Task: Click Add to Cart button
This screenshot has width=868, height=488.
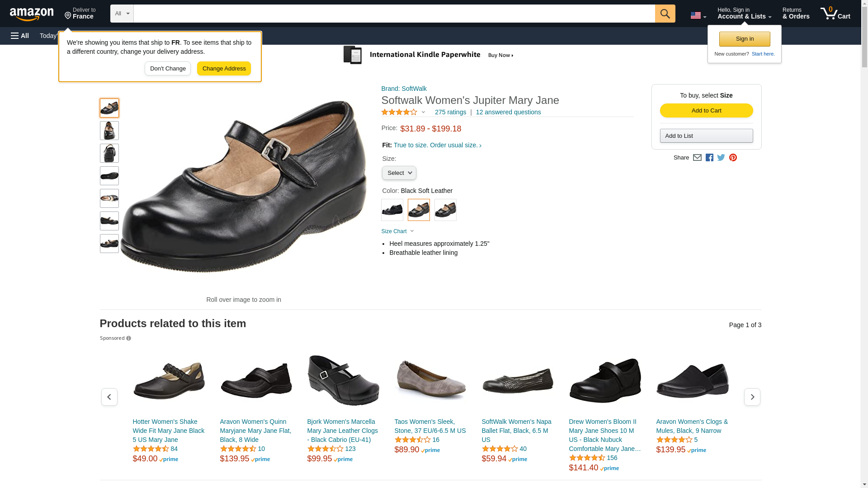Action: [x=706, y=111]
